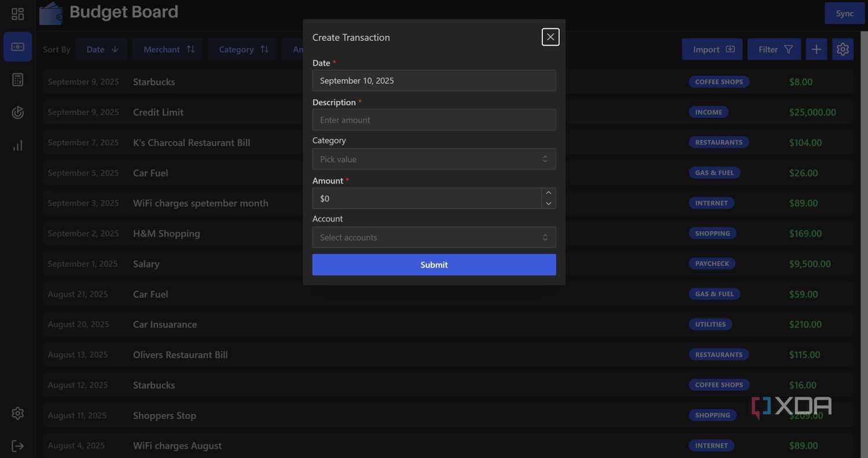Sort transactions by Date

tap(101, 50)
